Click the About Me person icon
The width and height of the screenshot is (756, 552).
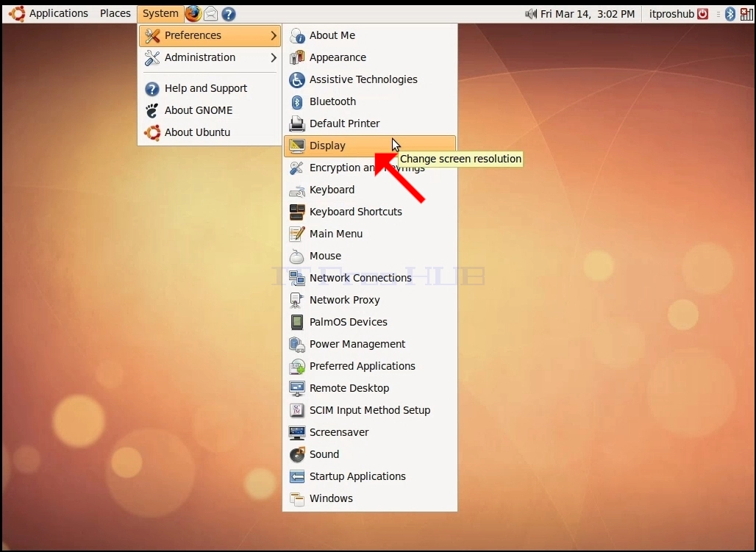[297, 36]
